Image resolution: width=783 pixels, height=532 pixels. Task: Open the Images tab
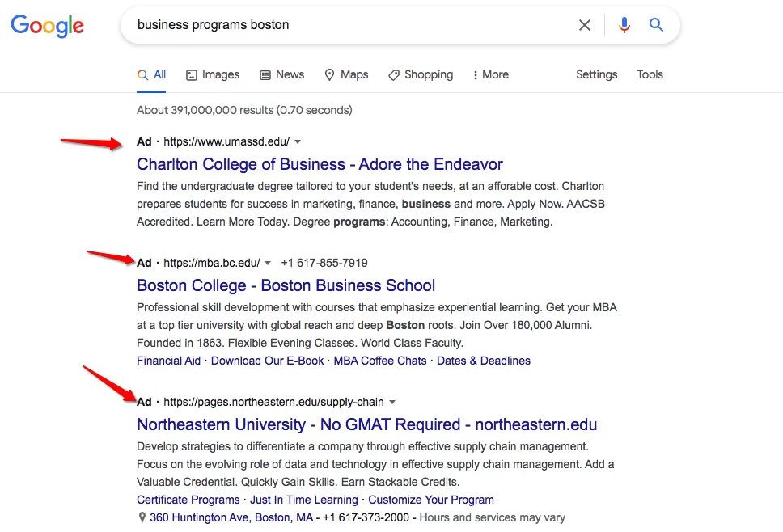[x=213, y=75]
